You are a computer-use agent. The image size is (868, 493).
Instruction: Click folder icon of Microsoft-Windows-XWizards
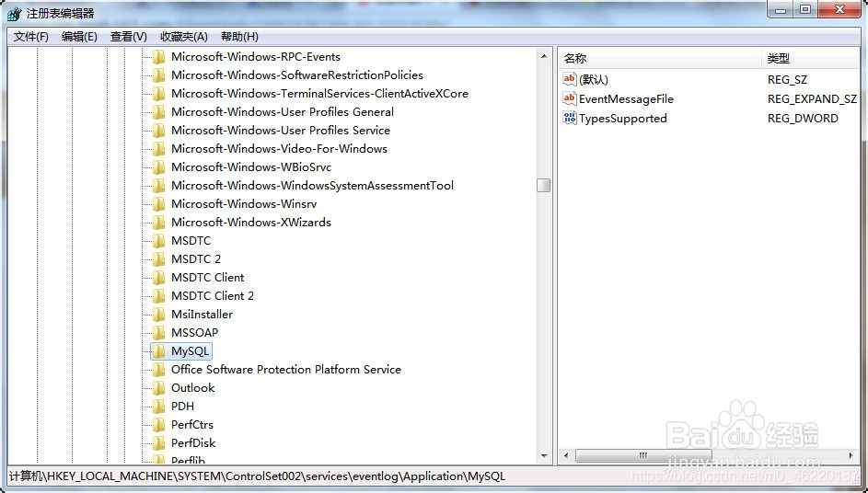pyautogui.click(x=159, y=223)
